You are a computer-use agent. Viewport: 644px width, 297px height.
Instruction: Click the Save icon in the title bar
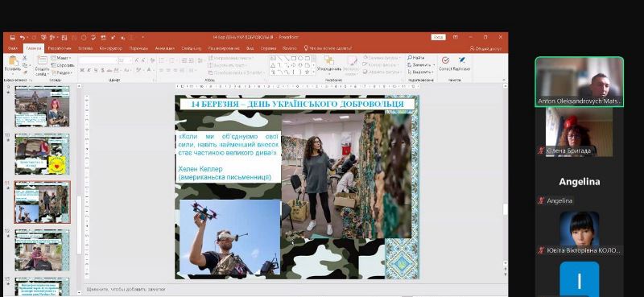[12, 37]
